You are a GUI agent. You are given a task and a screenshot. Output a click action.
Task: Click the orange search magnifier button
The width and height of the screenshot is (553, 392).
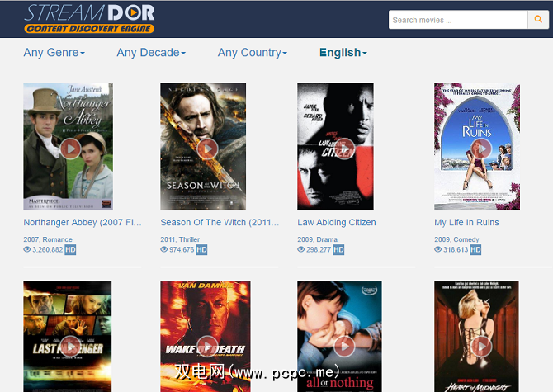tap(538, 19)
